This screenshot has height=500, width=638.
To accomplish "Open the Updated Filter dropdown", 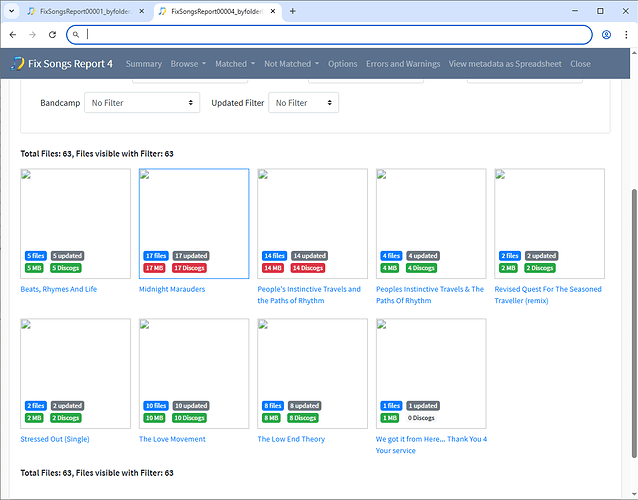I will coord(304,103).
